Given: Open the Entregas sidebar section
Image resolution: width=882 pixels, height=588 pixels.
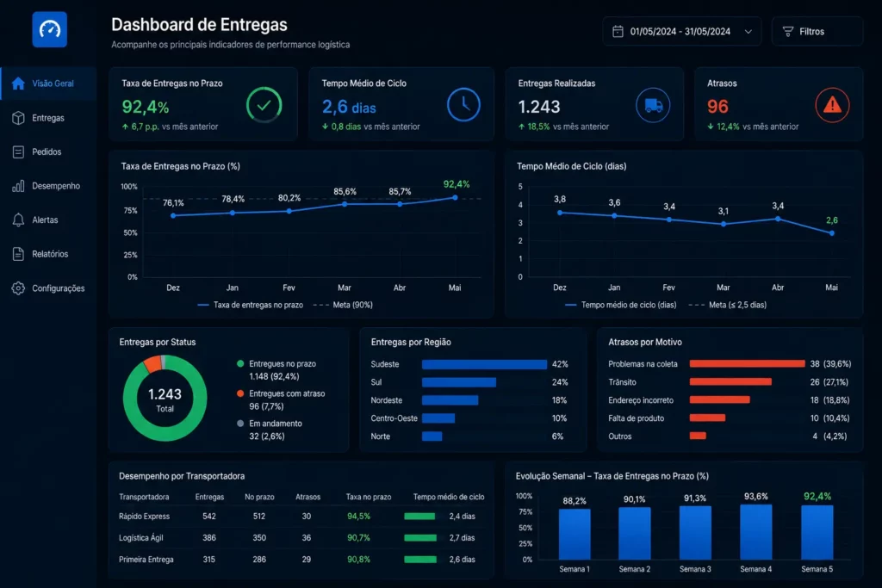Looking at the screenshot, I should coord(48,118).
